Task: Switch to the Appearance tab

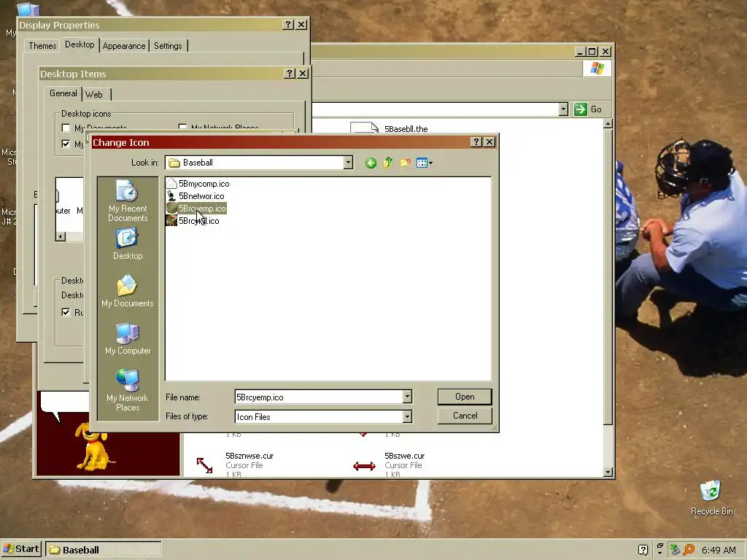Action: [124, 46]
